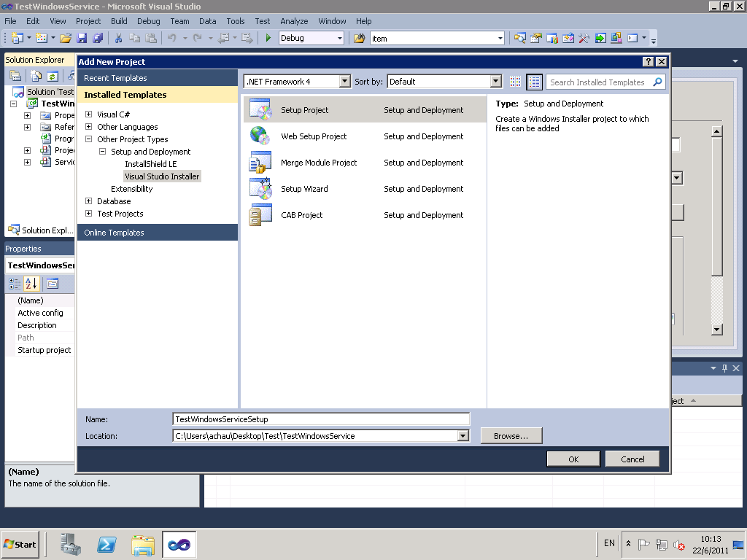Open the 'item' find combo dropdown

coord(500,38)
